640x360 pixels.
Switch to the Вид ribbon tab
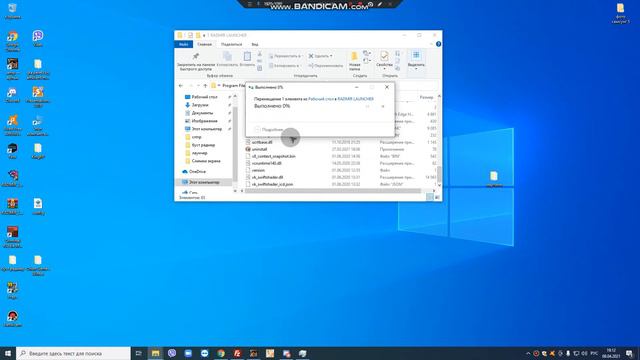click(x=255, y=44)
